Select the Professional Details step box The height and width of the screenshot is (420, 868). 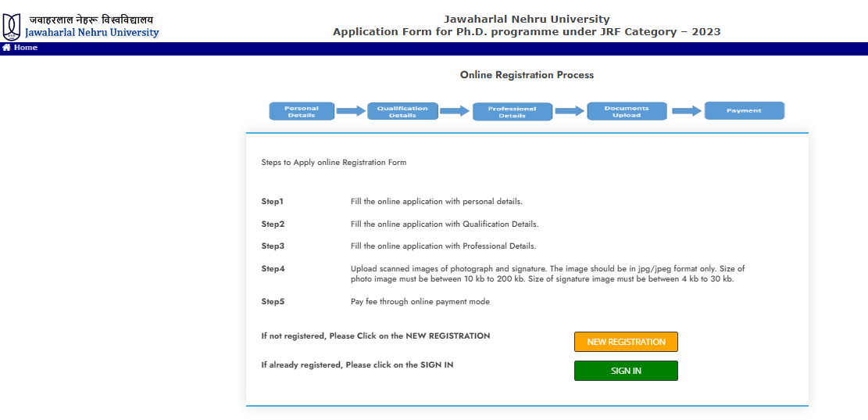(512, 112)
